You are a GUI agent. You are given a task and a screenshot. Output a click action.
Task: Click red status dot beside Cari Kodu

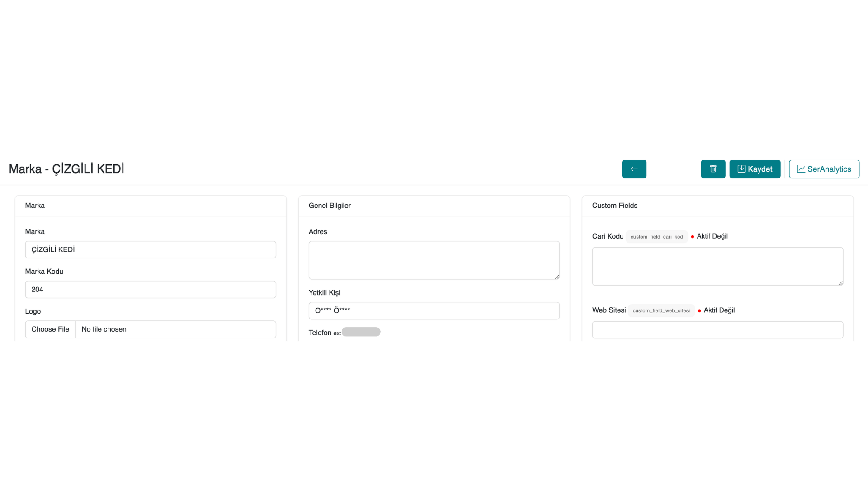[x=693, y=237]
